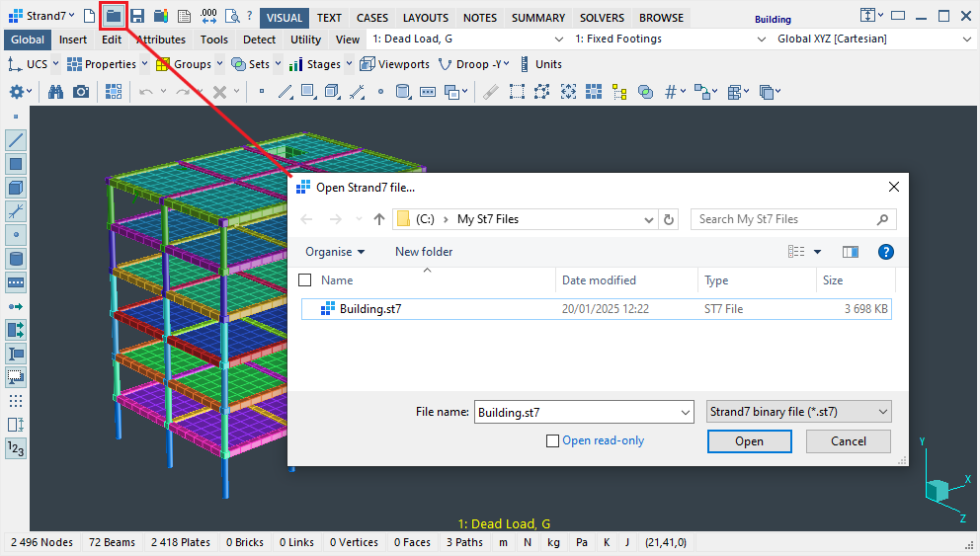Toggle node select in top toolbar

261,92
